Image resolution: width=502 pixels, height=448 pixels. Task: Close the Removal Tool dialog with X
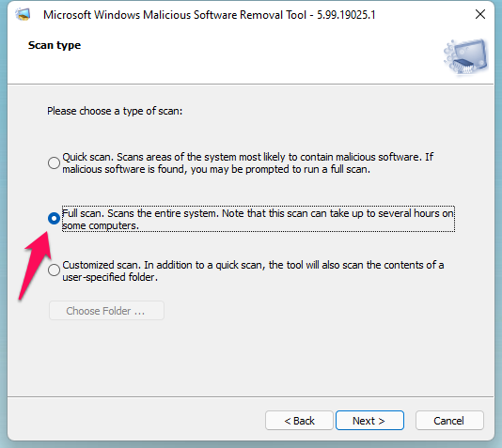(480, 14)
